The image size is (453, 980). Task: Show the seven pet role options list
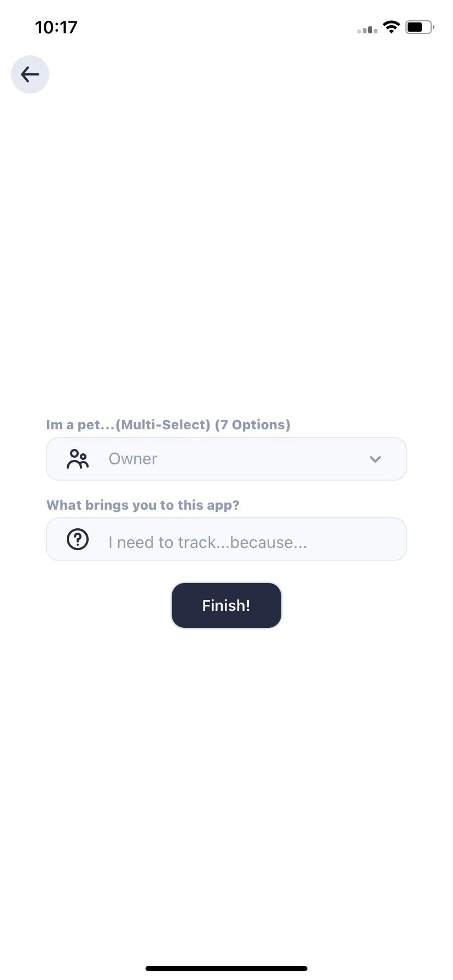click(226, 459)
